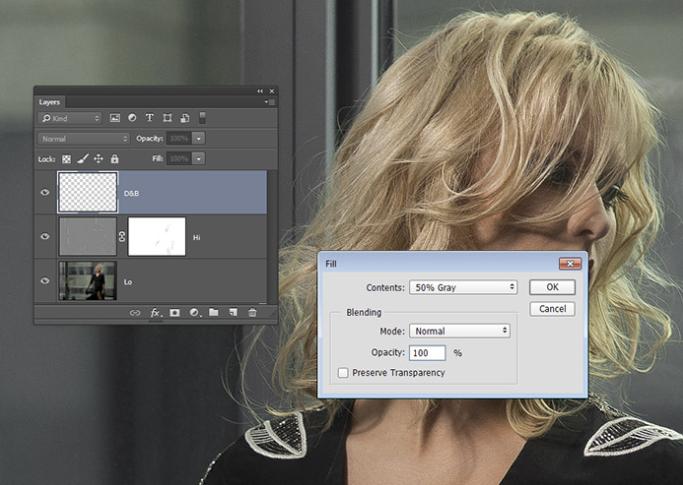683x485 pixels.
Task: Click the delete layer trash icon
Action: pos(252,313)
